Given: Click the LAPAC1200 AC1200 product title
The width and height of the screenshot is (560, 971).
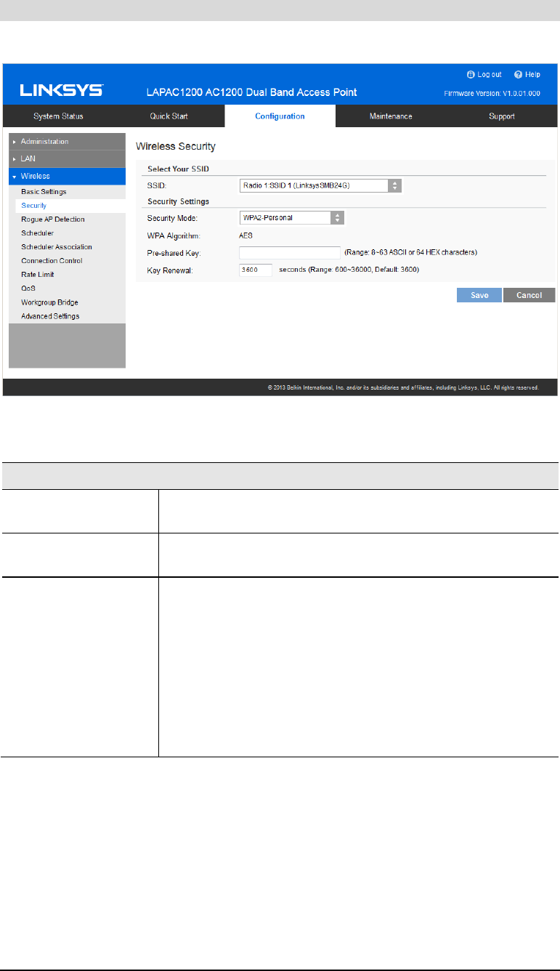Looking at the screenshot, I should [x=251, y=93].
